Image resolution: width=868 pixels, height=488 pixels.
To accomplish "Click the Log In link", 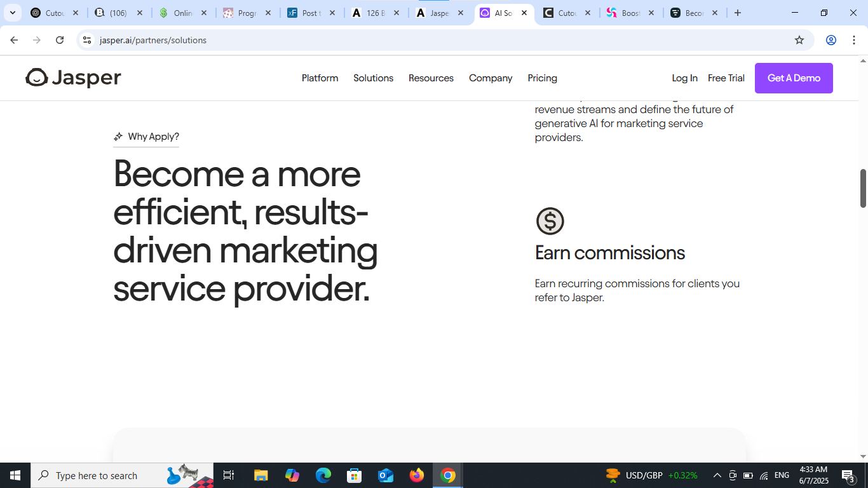I will 684,78.
